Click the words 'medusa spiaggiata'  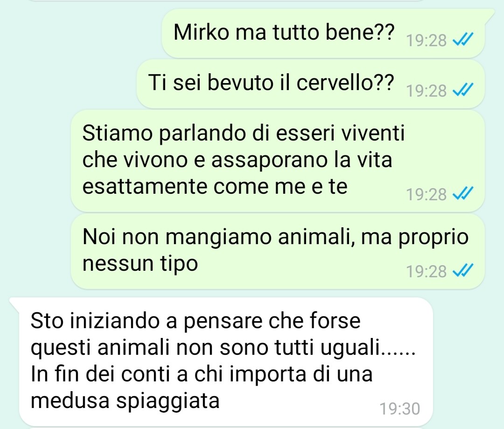point(125,401)
